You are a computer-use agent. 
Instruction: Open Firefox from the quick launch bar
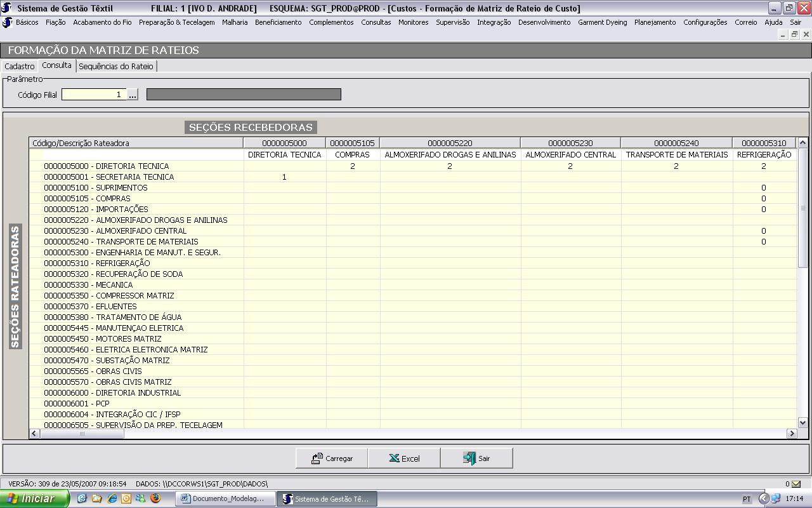[x=155, y=498]
